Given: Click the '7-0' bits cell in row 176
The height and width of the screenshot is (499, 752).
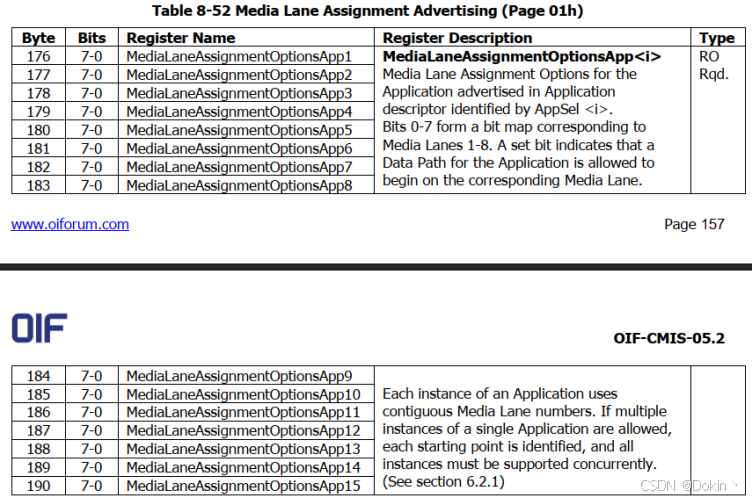Looking at the screenshot, I should 92,56.
